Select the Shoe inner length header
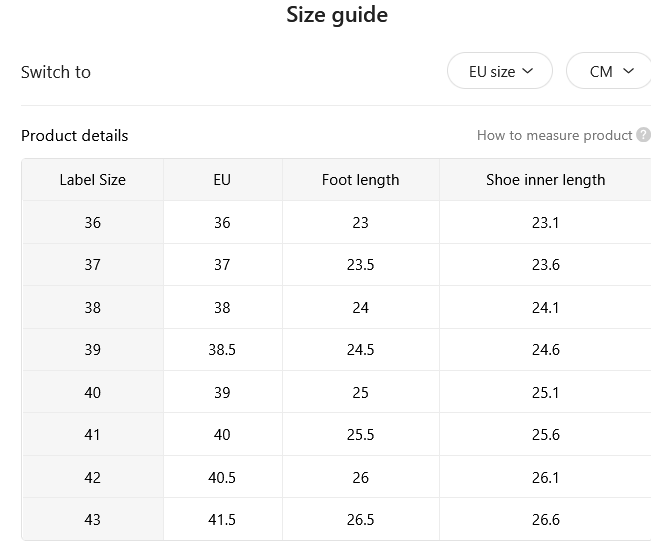The width and height of the screenshot is (651, 557). tap(546, 180)
